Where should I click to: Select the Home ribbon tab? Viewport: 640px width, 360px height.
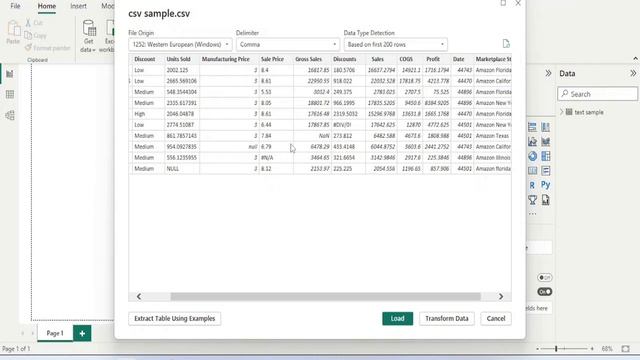coord(47,6)
